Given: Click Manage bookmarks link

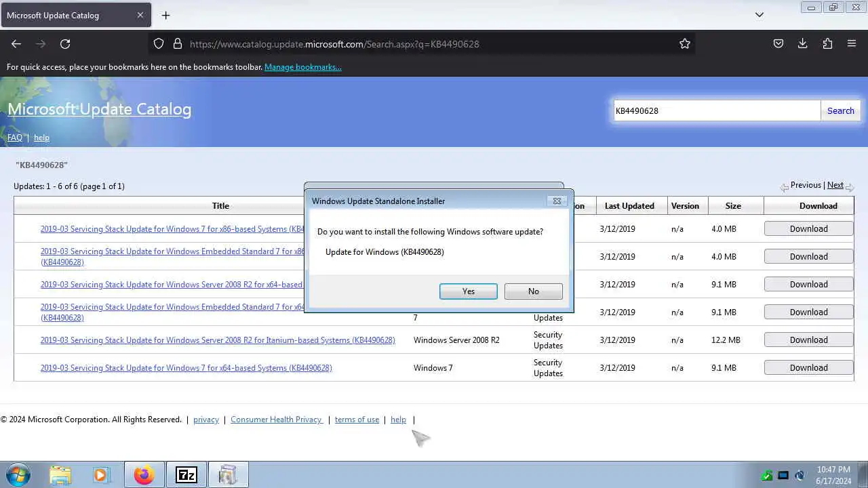Looking at the screenshot, I should pos(303,67).
